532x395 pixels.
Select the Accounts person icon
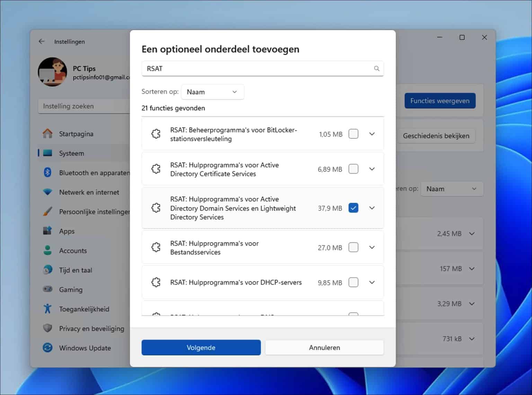tap(47, 250)
